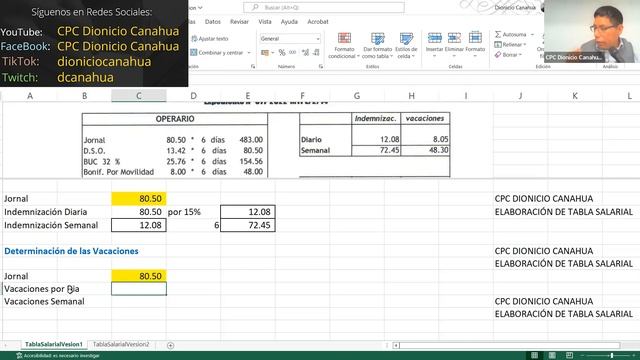Open Dar formato como tabla

(x=378, y=45)
